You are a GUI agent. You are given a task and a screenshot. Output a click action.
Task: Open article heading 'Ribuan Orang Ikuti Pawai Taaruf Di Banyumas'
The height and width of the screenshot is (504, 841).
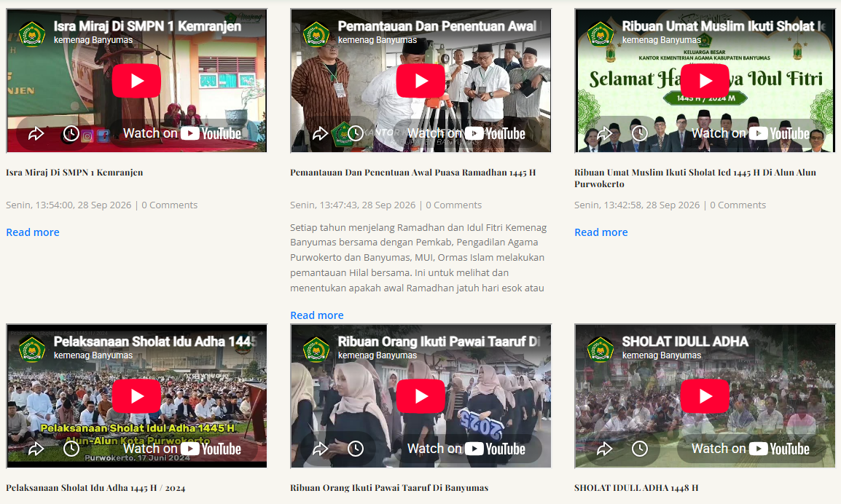[389, 487]
